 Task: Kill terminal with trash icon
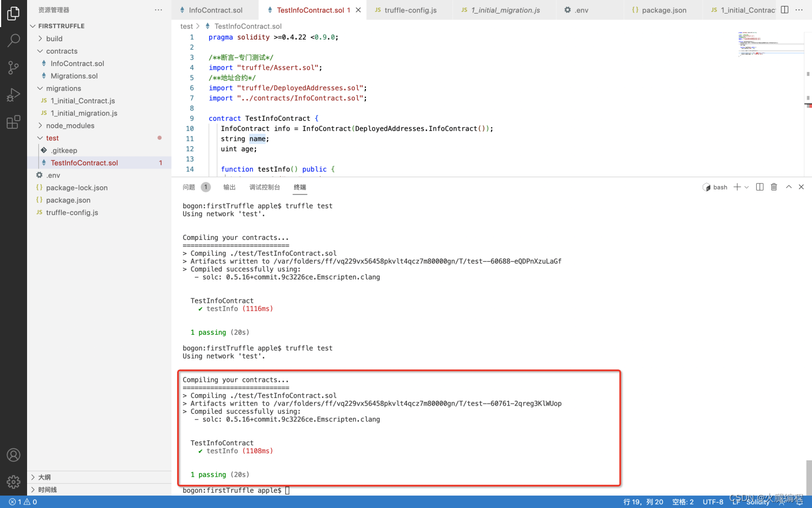[774, 187]
